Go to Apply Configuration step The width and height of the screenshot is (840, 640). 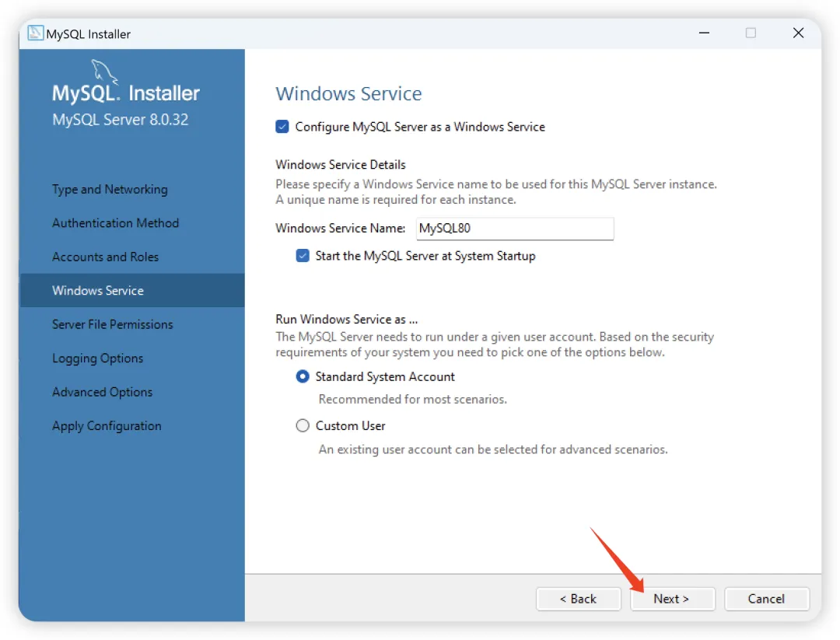click(x=107, y=426)
